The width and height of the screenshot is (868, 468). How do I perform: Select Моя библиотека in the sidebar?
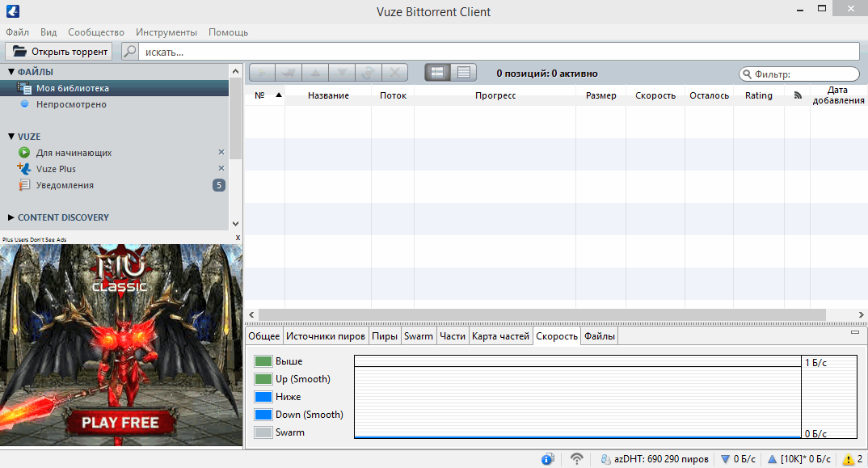tap(114, 88)
